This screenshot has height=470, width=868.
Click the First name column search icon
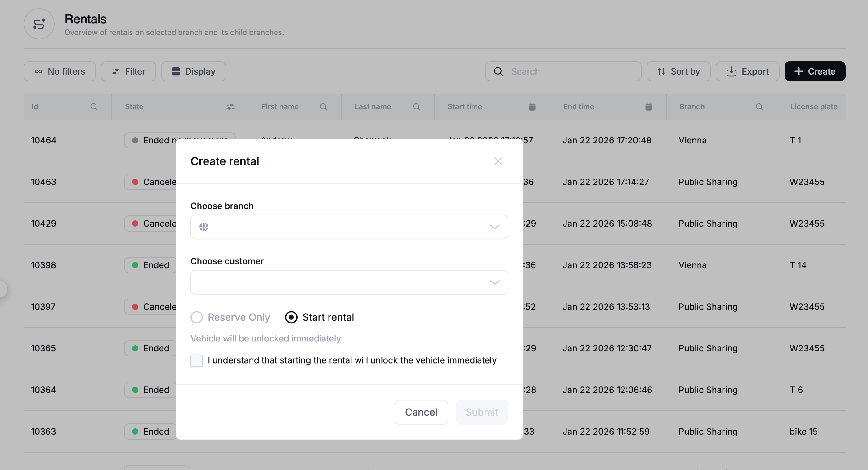pyautogui.click(x=324, y=107)
